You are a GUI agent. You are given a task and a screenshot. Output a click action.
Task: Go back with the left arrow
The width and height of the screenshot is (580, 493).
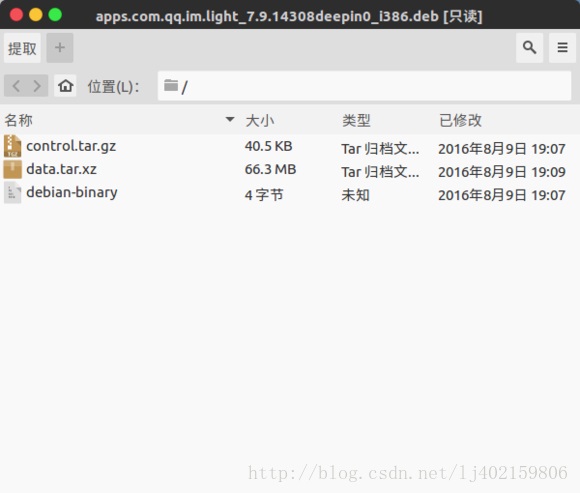tap(16, 86)
